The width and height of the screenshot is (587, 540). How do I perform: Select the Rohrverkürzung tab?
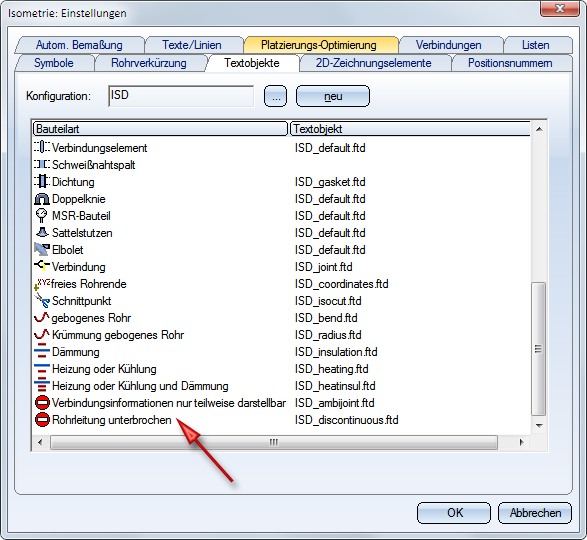click(149, 63)
